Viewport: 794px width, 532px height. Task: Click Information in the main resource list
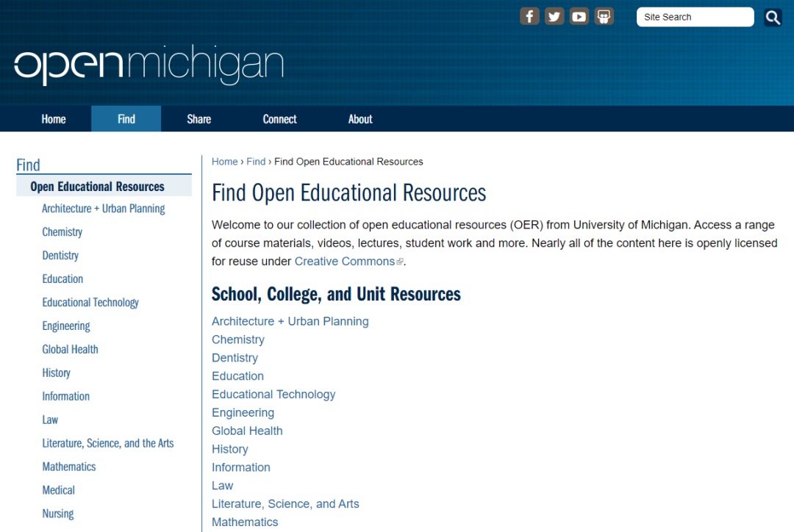click(241, 467)
